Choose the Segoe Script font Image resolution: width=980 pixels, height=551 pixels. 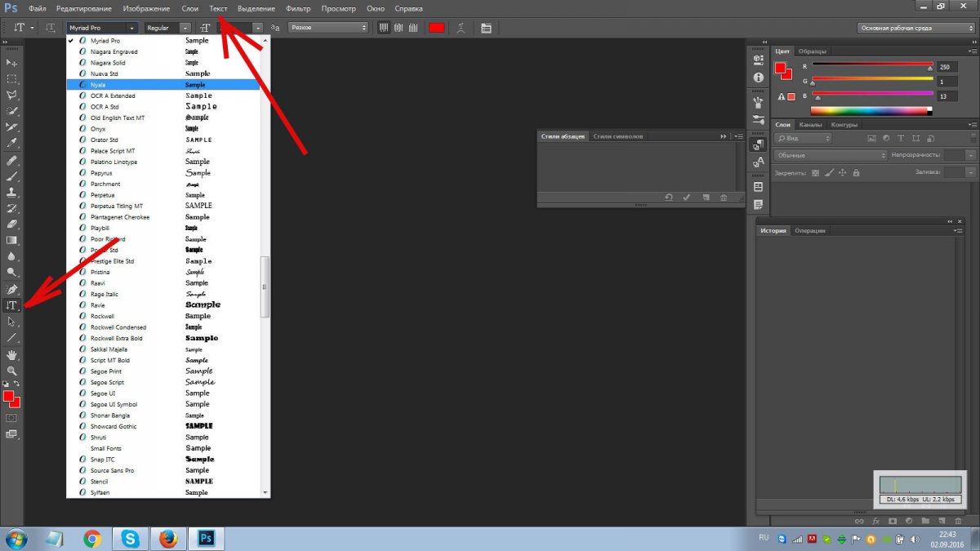(x=163, y=382)
